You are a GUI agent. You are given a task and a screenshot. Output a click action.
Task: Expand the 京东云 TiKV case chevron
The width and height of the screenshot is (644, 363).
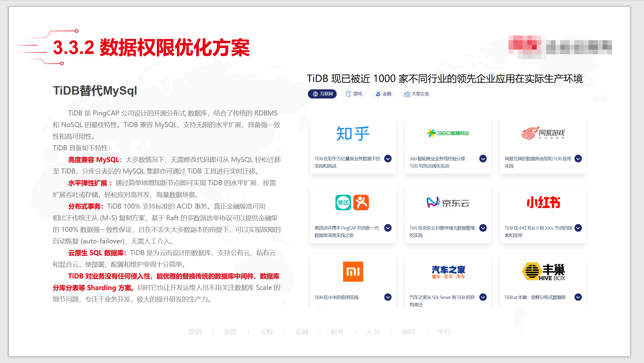click(x=483, y=228)
